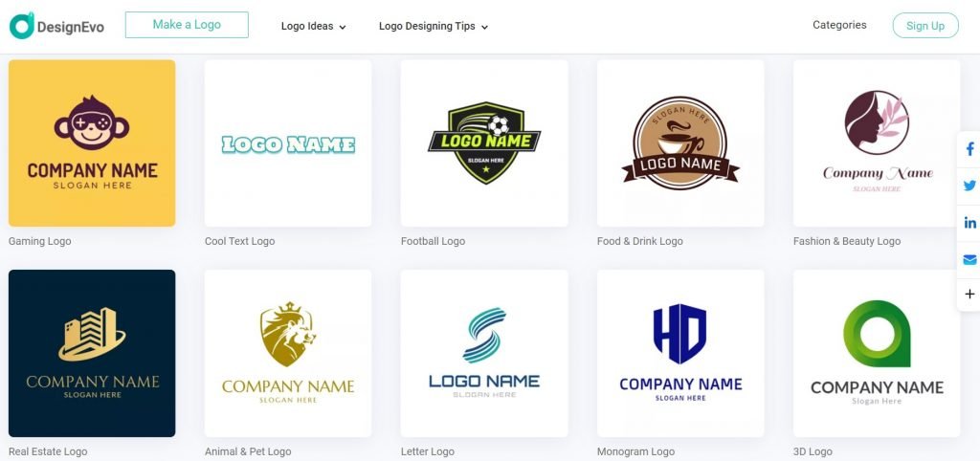Share the page on Facebook
The image size is (980, 461).
click(x=969, y=149)
